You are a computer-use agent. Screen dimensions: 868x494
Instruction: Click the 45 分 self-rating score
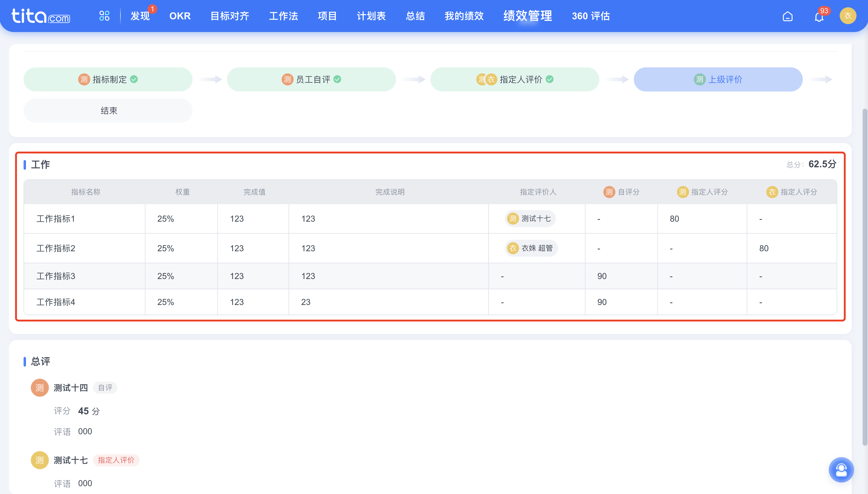89,411
